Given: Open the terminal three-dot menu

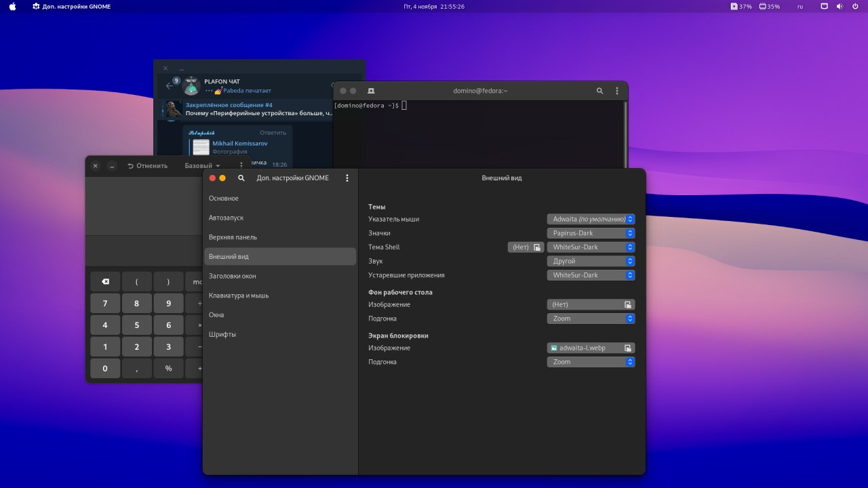Looking at the screenshot, I should pos(616,91).
